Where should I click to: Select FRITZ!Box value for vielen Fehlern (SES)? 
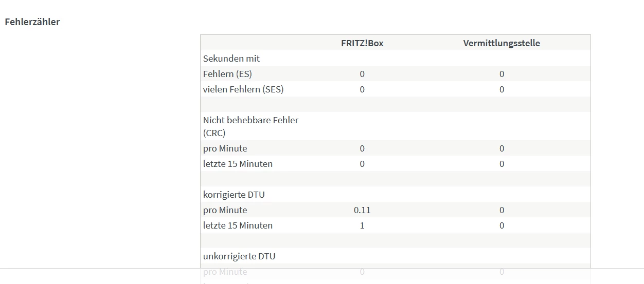pyautogui.click(x=362, y=89)
